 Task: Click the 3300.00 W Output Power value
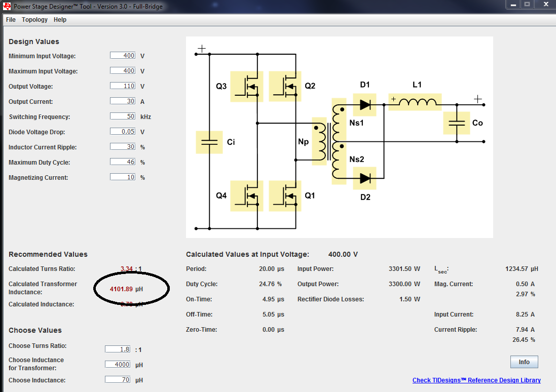click(x=404, y=284)
